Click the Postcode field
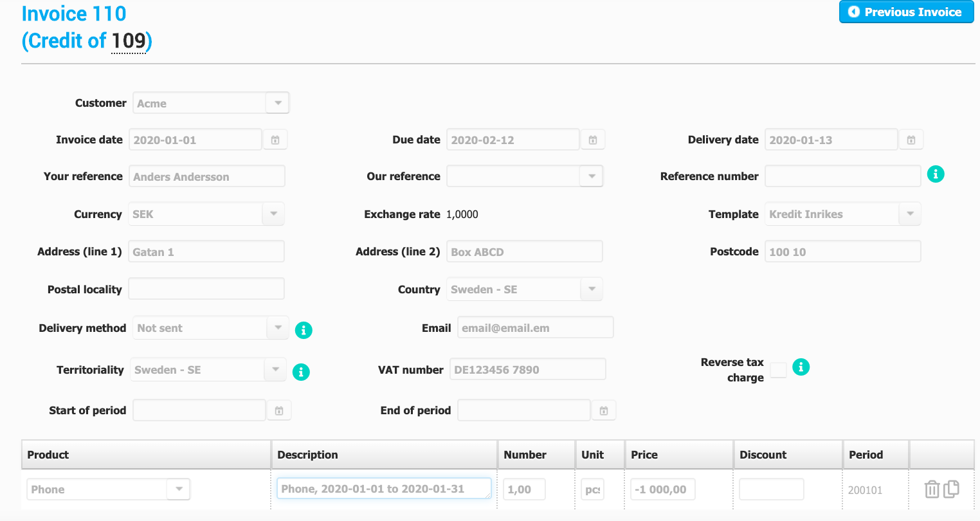This screenshot has height=521, width=980. (843, 251)
